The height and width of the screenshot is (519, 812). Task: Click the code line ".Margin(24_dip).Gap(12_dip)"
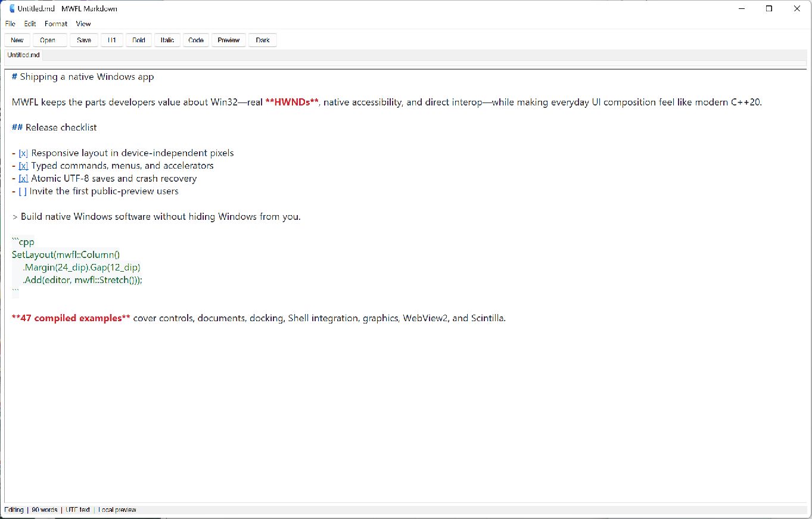82,267
